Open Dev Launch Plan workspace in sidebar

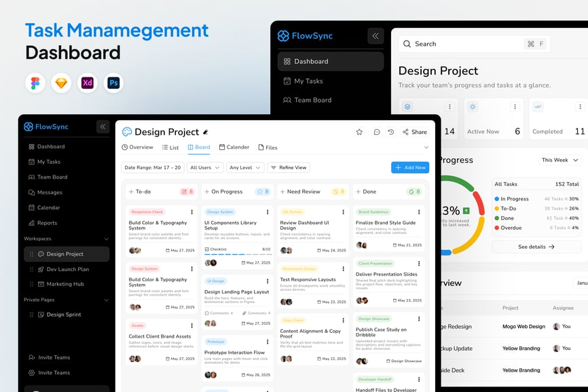(67, 269)
